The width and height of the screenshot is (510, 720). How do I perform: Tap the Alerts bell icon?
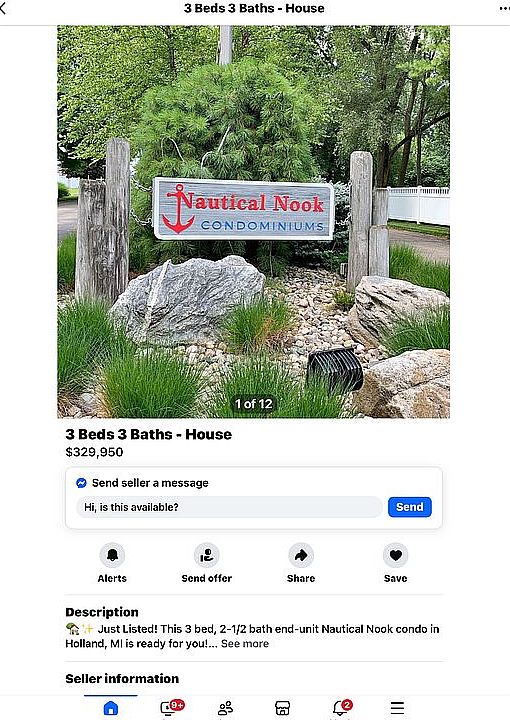[x=112, y=556]
